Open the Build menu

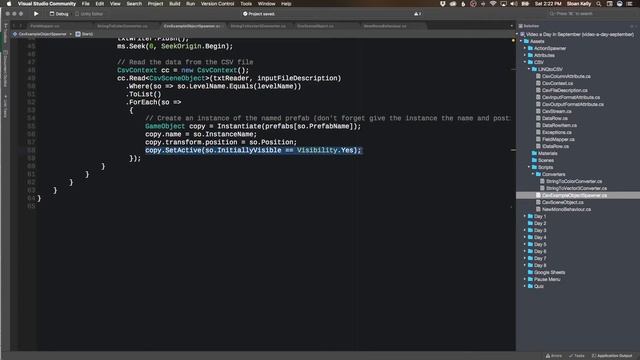175,4
